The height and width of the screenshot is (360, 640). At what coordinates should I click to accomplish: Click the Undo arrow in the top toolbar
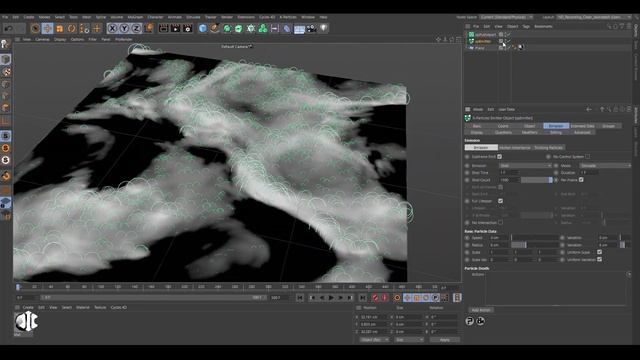click(x=8, y=28)
